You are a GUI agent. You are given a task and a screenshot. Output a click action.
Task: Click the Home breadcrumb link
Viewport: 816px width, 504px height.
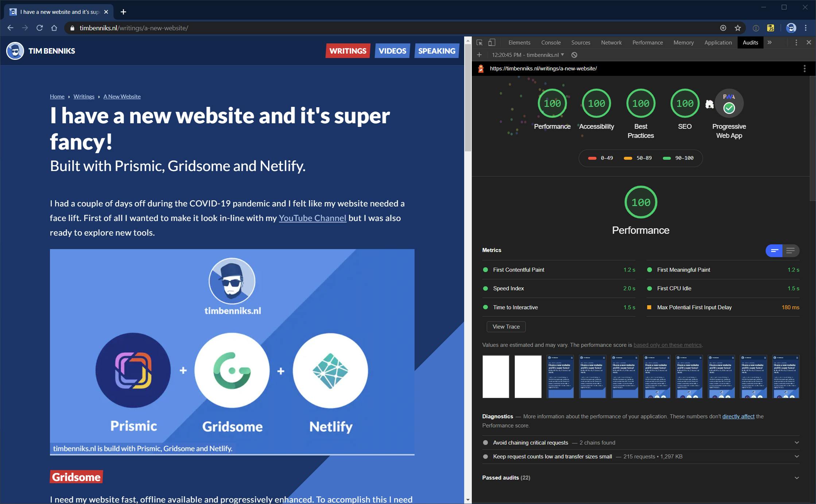(57, 96)
